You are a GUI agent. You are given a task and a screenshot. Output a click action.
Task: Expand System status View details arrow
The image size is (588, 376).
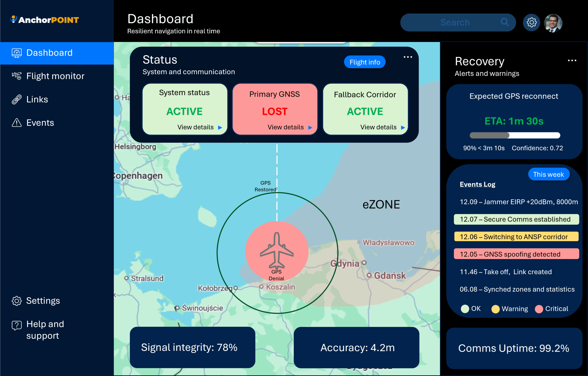[x=220, y=128]
